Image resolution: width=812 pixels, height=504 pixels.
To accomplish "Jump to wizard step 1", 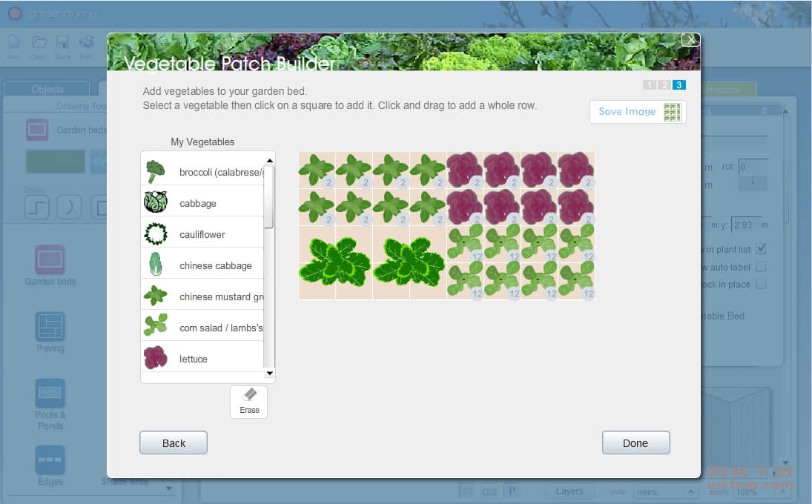I will [650, 84].
